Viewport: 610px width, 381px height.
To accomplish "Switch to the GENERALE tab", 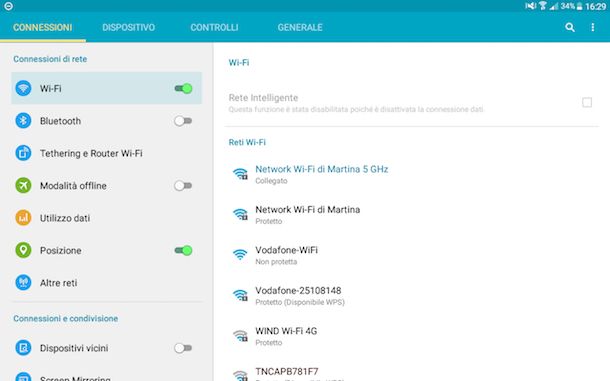I will pyautogui.click(x=300, y=27).
